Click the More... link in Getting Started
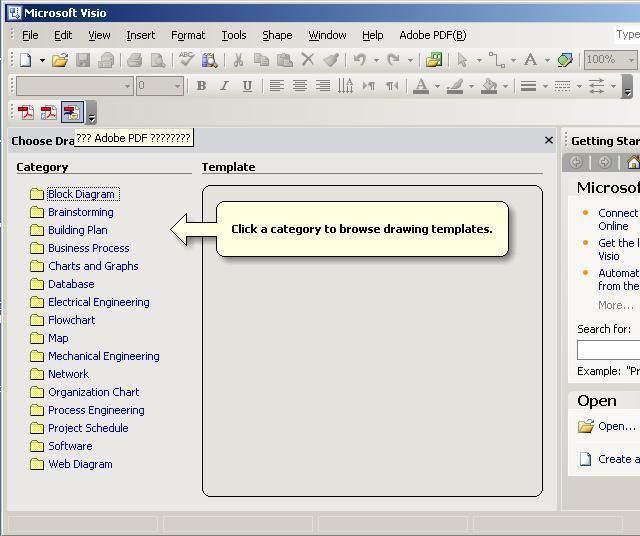640x536 pixels. 616,305
